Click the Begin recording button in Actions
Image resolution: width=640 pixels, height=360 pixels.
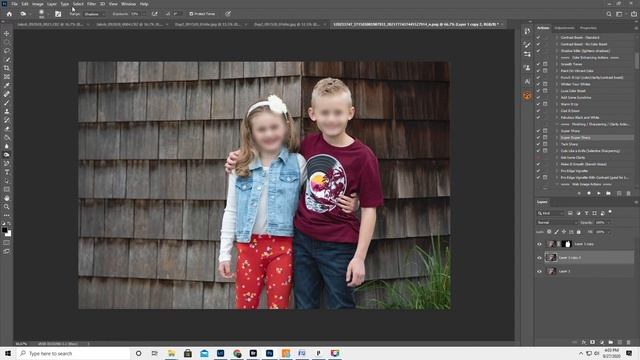pos(589,193)
